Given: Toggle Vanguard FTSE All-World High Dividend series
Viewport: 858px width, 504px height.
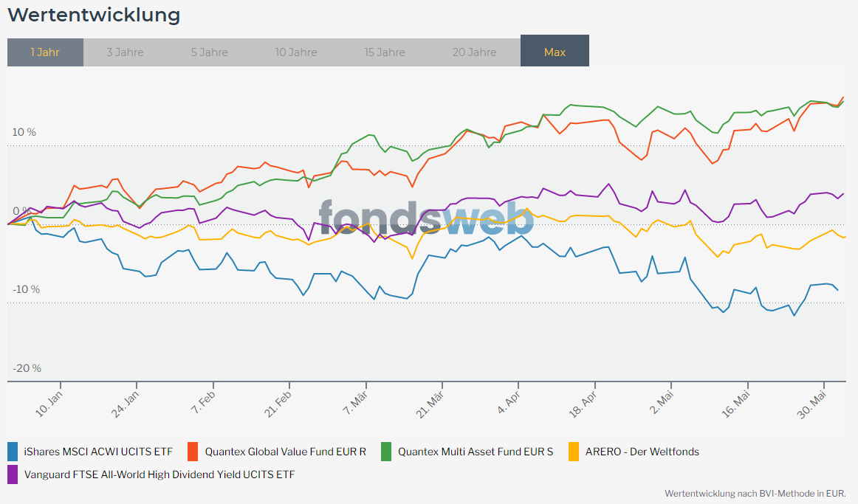Looking at the screenshot, I should pos(159,474).
